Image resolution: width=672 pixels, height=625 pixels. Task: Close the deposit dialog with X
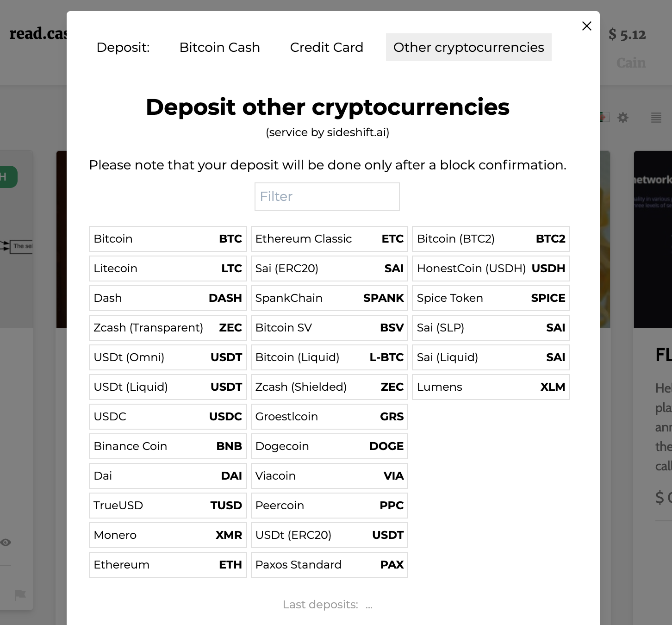point(586,26)
